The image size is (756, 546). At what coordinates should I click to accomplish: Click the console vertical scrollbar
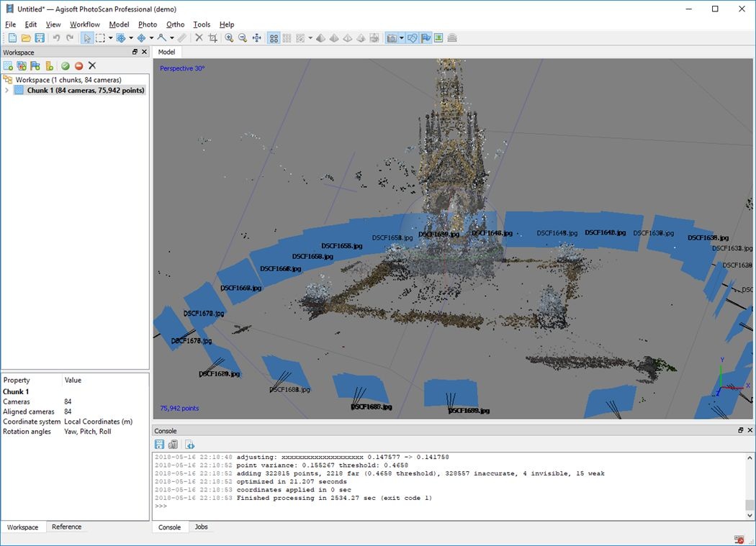[750, 482]
